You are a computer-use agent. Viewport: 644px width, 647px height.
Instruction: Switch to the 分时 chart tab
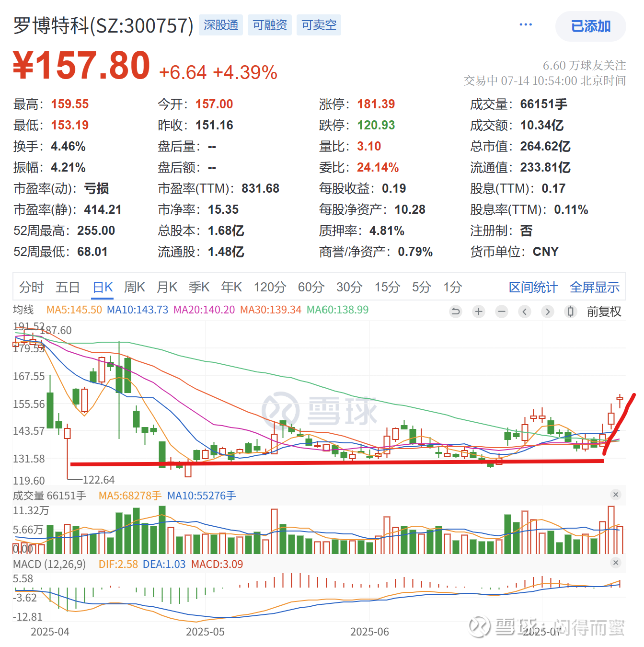coord(32,287)
